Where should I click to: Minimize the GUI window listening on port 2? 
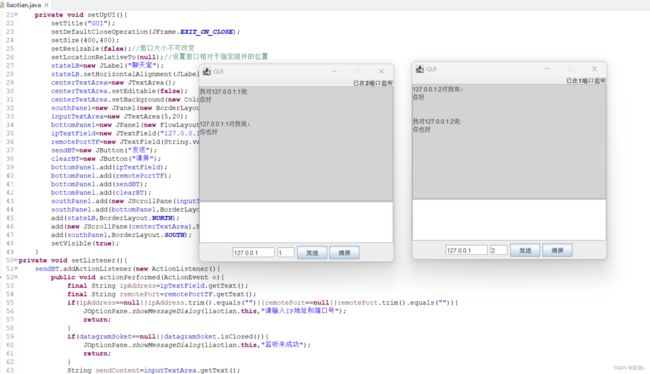334,71
